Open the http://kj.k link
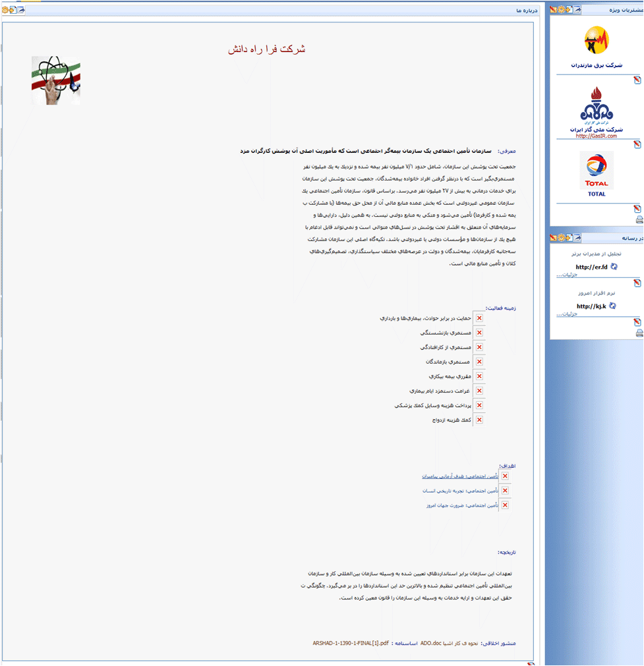 click(x=591, y=306)
